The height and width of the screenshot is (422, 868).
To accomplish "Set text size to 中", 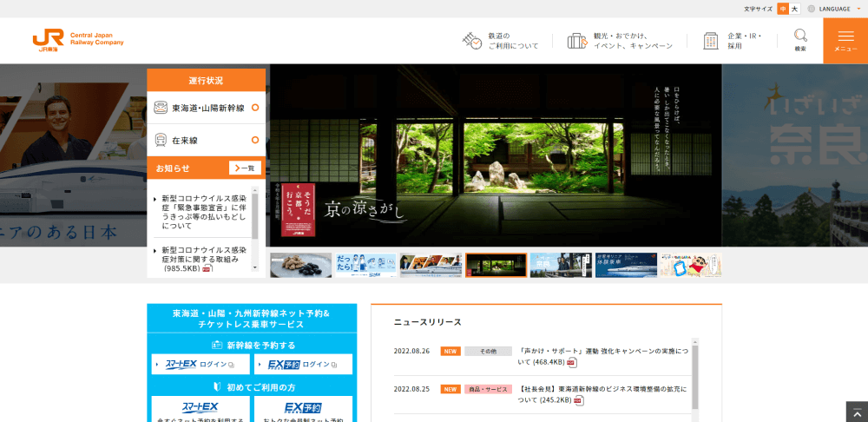I will [783, 9].
